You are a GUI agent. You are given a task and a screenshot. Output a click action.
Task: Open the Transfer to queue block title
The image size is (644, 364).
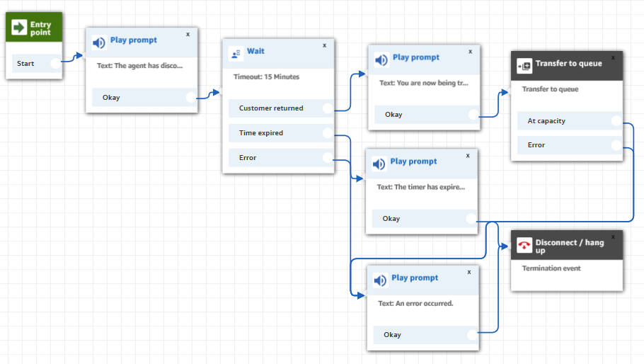point(568,63)
